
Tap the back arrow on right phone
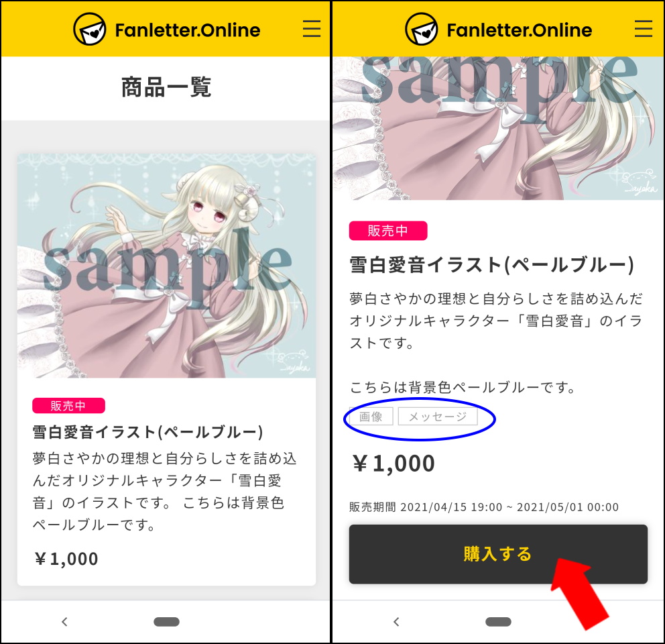(x=396, y=622)
